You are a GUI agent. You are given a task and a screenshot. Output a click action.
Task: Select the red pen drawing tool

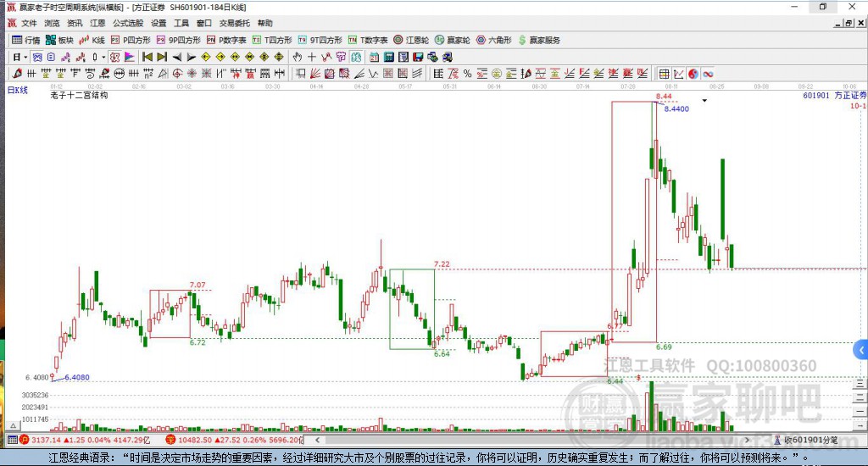tap(17, 74)
